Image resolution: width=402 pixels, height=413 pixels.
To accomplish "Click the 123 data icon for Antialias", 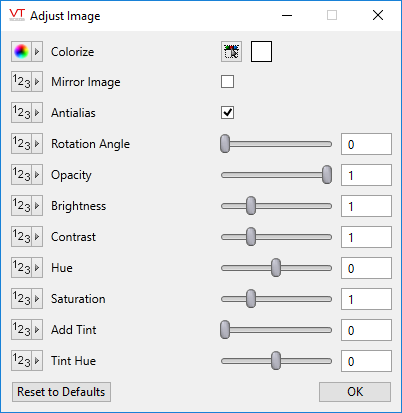I will coord(21,113).
